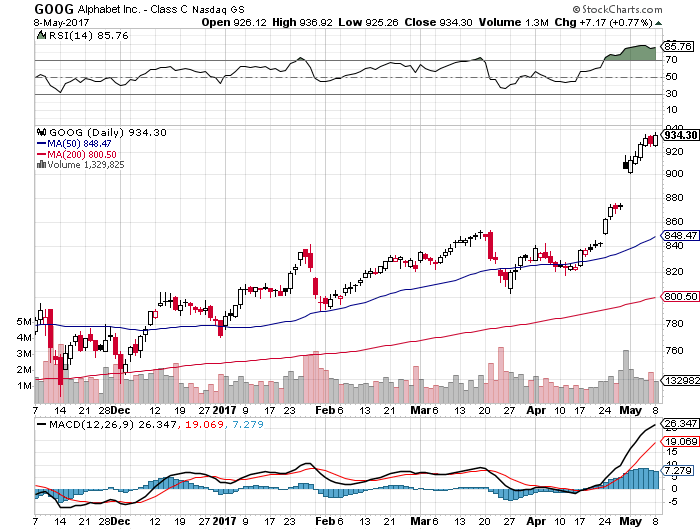The height and width of the screenshot is (530, 700).
Task: Click '2017' on the price panel date axis
Action: click(224, 410)
